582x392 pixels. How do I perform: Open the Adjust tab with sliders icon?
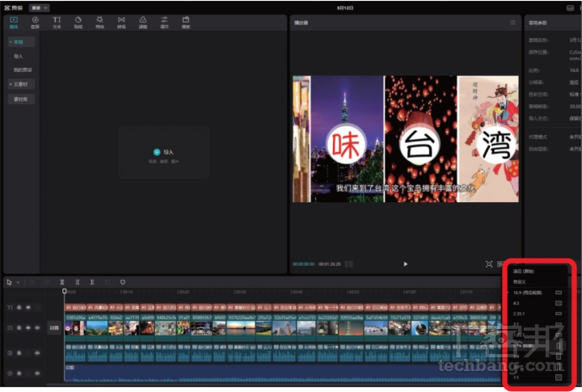tap(164, 23)
